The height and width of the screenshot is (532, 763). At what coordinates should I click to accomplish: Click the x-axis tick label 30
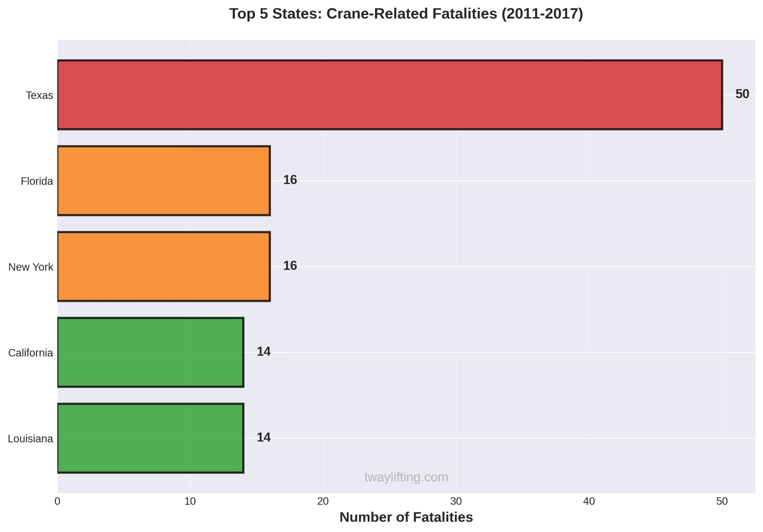coord(456,501)
